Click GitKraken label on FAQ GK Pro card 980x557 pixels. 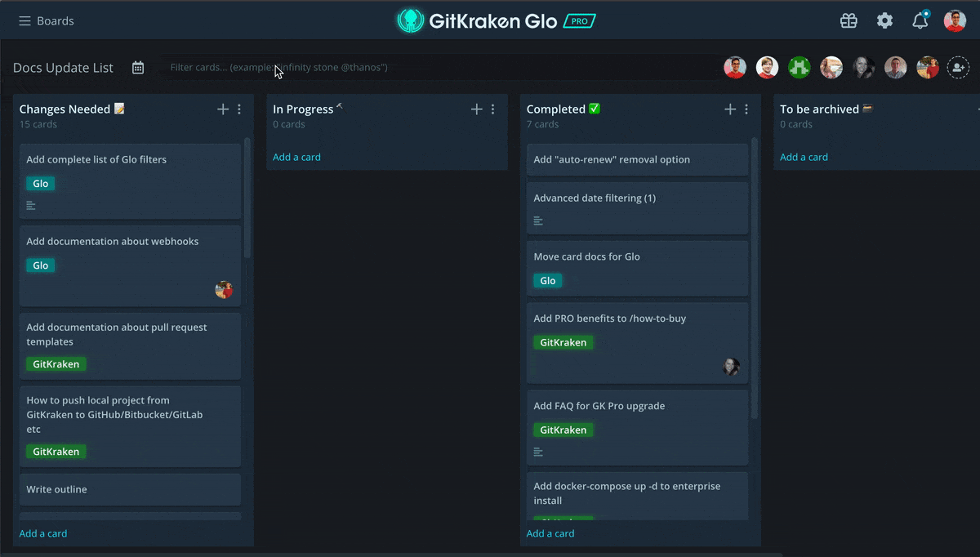pos(563,430)
